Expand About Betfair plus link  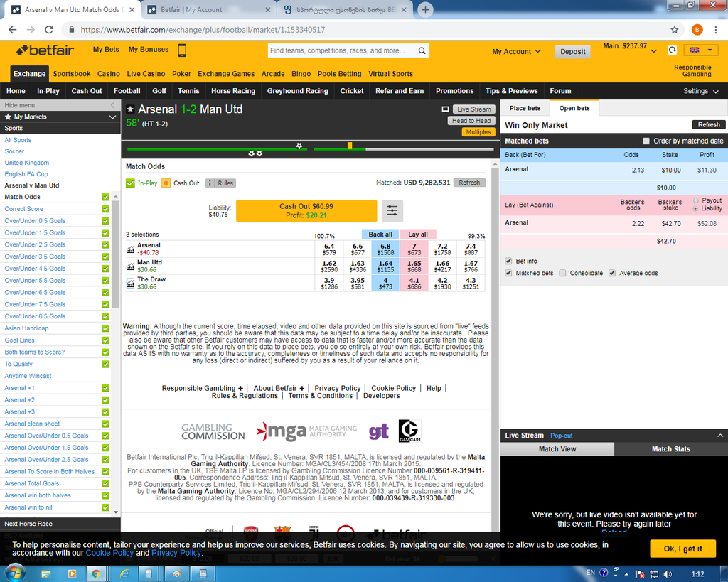(279, 389)
